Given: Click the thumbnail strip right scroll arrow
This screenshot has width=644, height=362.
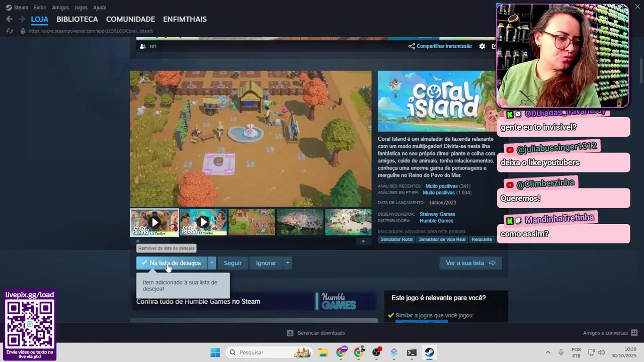Looking at the screenshot, I should (364, 241).
